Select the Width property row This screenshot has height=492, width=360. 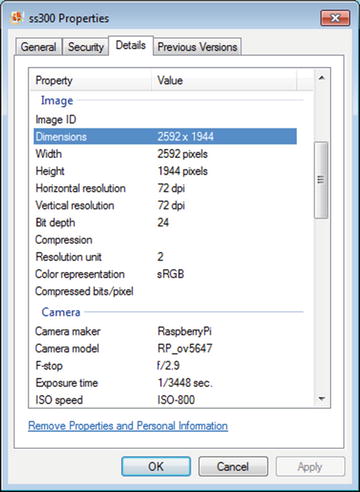(x=165, y=154)
